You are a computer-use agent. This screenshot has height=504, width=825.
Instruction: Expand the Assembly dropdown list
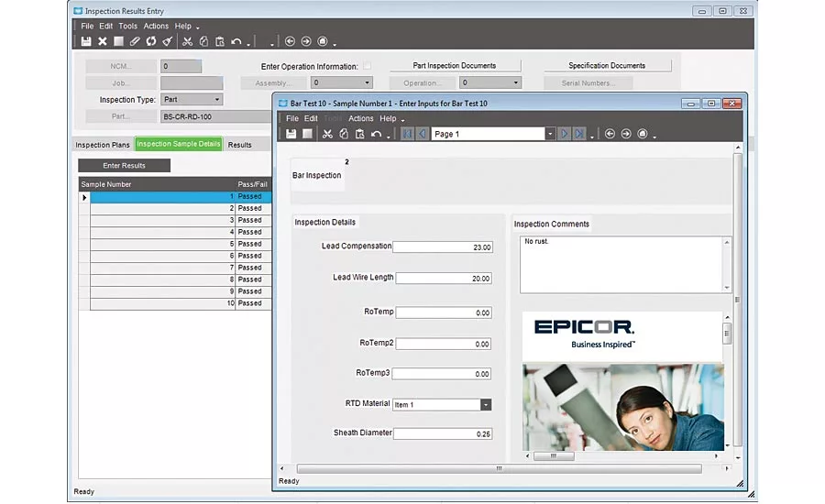[367, 82]
